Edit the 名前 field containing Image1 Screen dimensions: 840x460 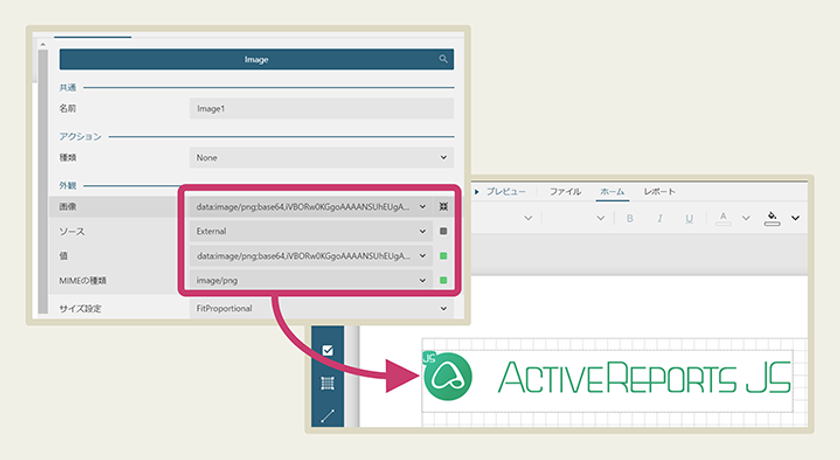tap(321, 108)
